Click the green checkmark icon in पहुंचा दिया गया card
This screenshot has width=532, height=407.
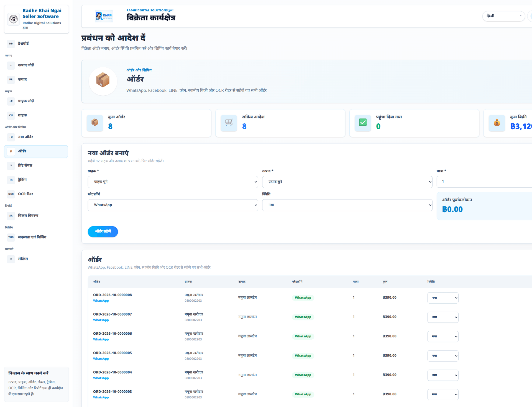tap(363, 123)
